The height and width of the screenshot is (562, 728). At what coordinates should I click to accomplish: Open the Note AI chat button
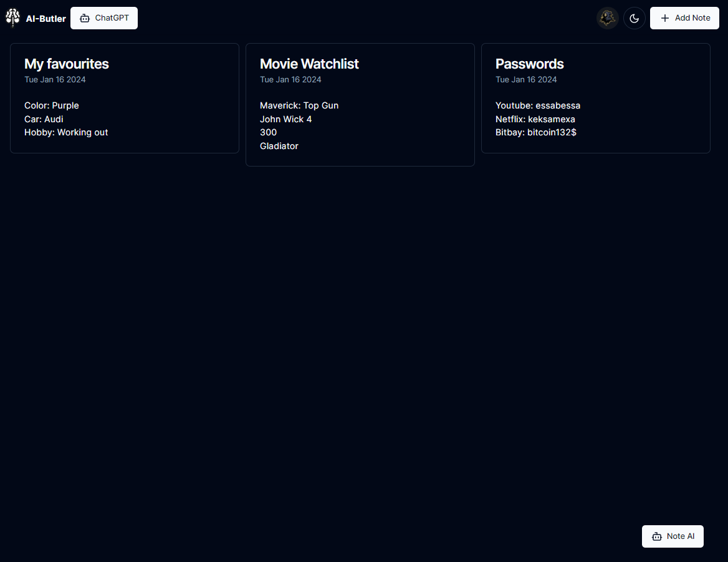tap(673, 536)
